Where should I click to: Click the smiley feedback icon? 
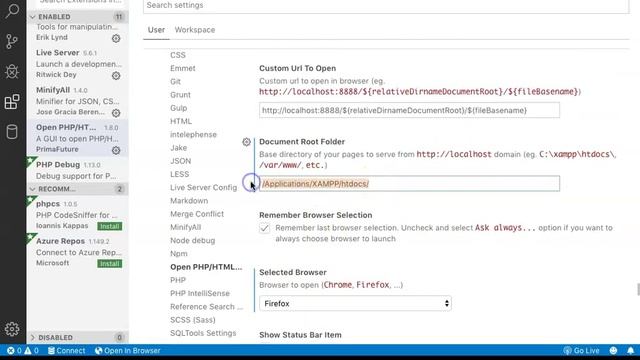click(x=613, y=351)
